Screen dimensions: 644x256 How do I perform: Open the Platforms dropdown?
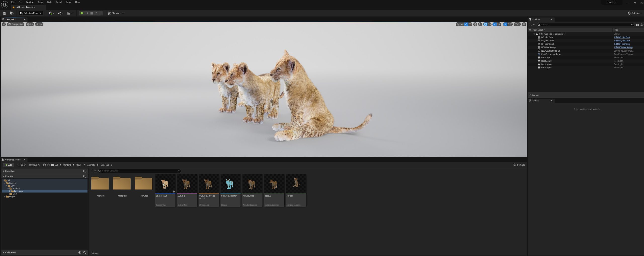click(x=116, y=13)
